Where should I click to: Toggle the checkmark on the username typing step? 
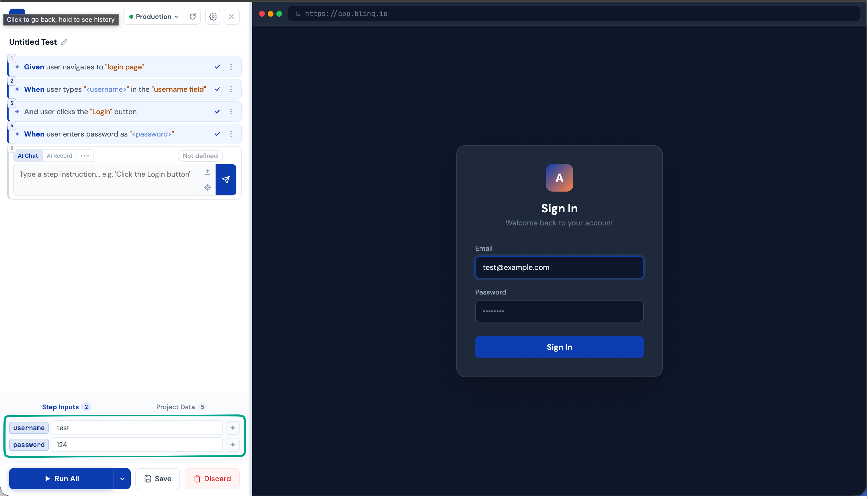tap(217, 89)
